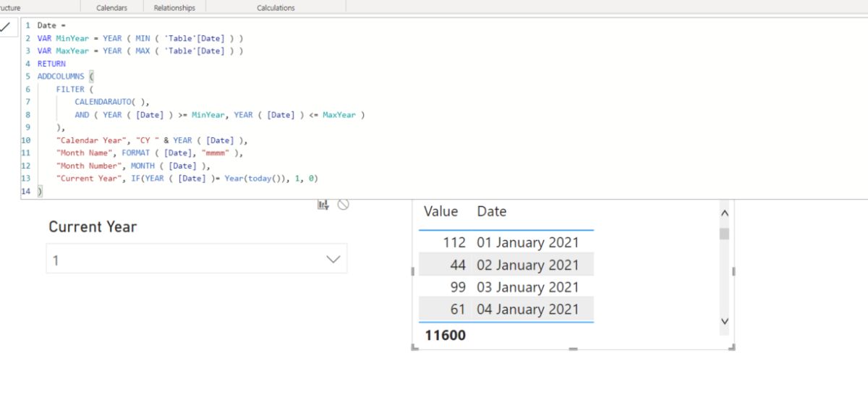Image resolution: width=868 pixels, height=413 pixels.
Task: Click the table visual's bottom-center border handle
Action: 573,349
